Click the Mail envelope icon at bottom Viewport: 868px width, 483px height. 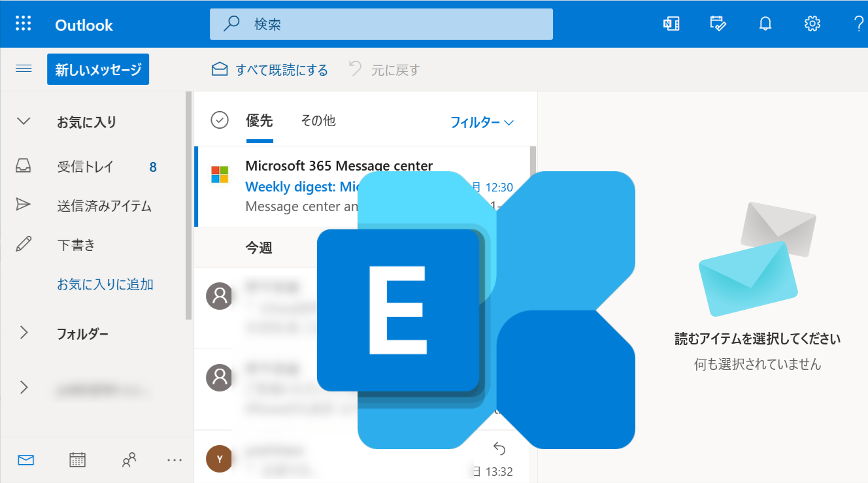(x=26, y=460)
